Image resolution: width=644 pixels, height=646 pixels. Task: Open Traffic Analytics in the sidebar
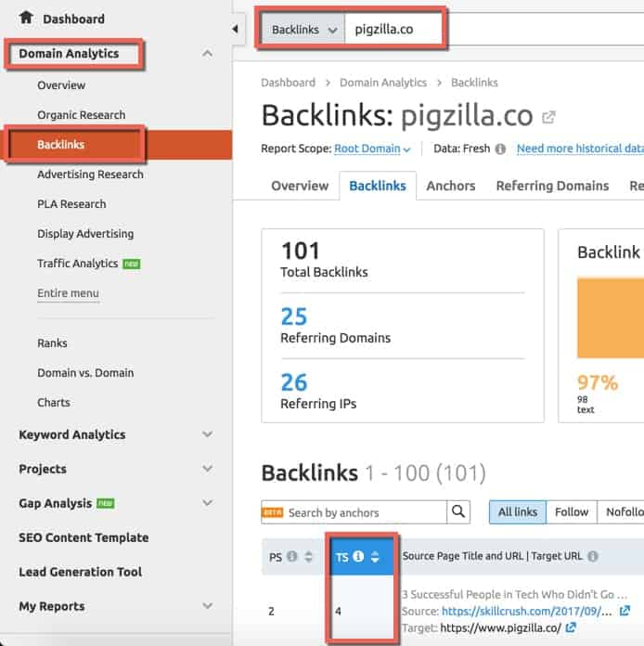(77, 264)
